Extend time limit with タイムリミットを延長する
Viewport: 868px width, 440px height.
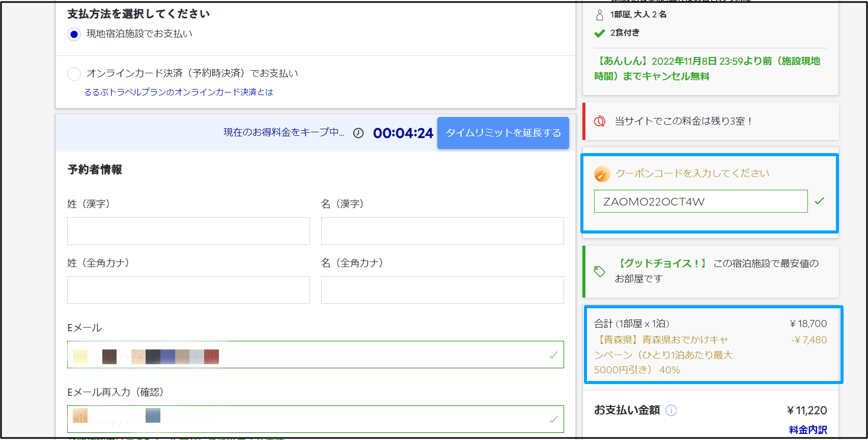503,133
